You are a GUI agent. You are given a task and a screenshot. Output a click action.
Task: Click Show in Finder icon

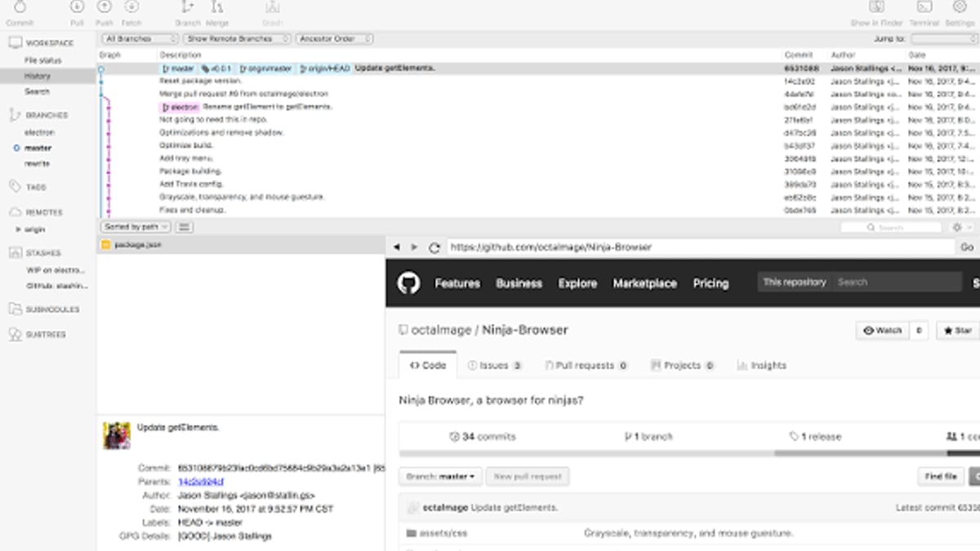click(877, 7)
